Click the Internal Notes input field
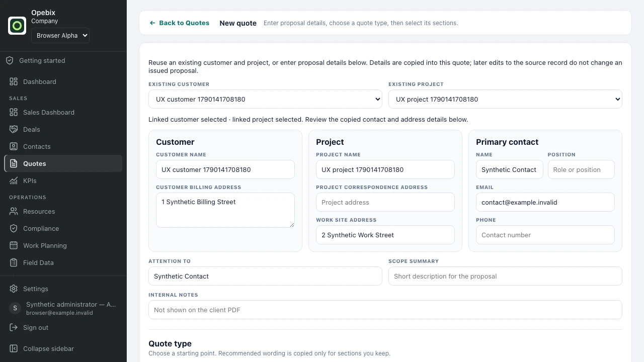This screenshot has height=362, width=644. coord(385,310)
